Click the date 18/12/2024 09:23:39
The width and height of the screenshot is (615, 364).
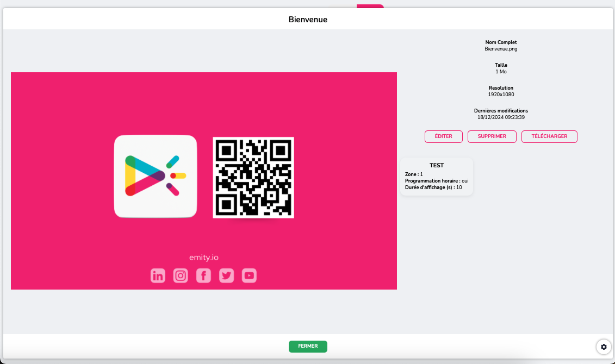(x=501, y=117)
